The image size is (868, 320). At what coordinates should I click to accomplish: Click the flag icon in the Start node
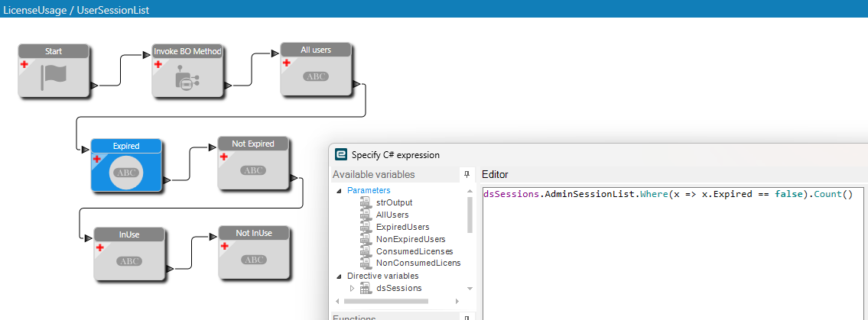click(x=53, y=77)
